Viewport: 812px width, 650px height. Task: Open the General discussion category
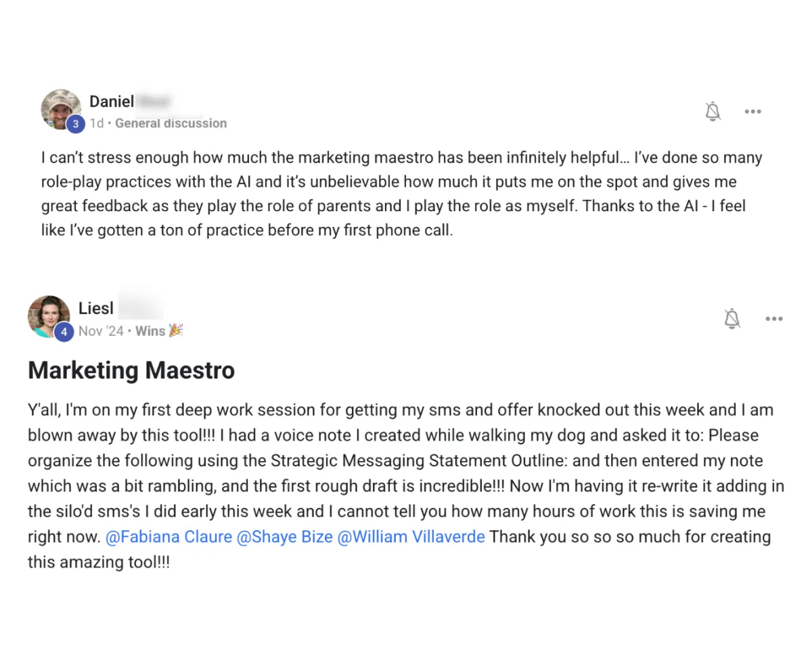[x=171, y=123]
